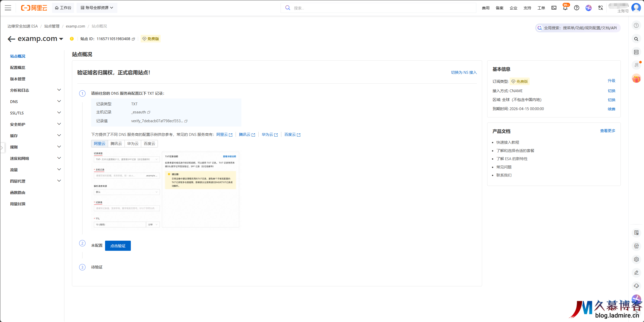644x322 pixels.
Task: Click the 切换为 NS 接入 link
Action: (464, 72)
